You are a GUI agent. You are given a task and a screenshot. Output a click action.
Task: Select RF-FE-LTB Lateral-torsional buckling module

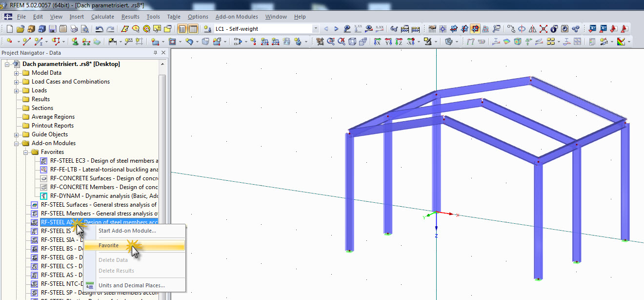click(x=104, y=170)
